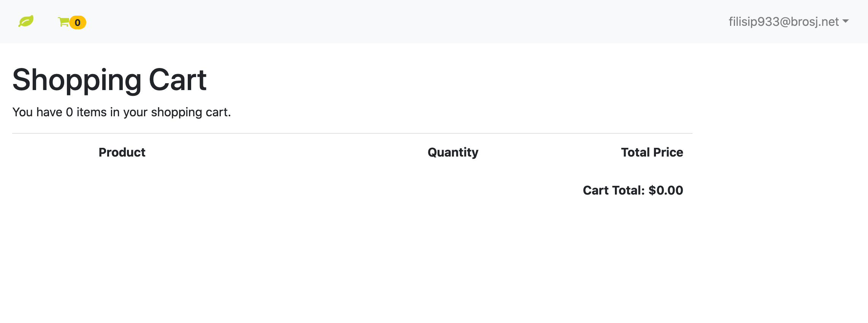Screen dimensions: 868x323
Task: Expand the caret arrow beside the email
Action: 846,21
